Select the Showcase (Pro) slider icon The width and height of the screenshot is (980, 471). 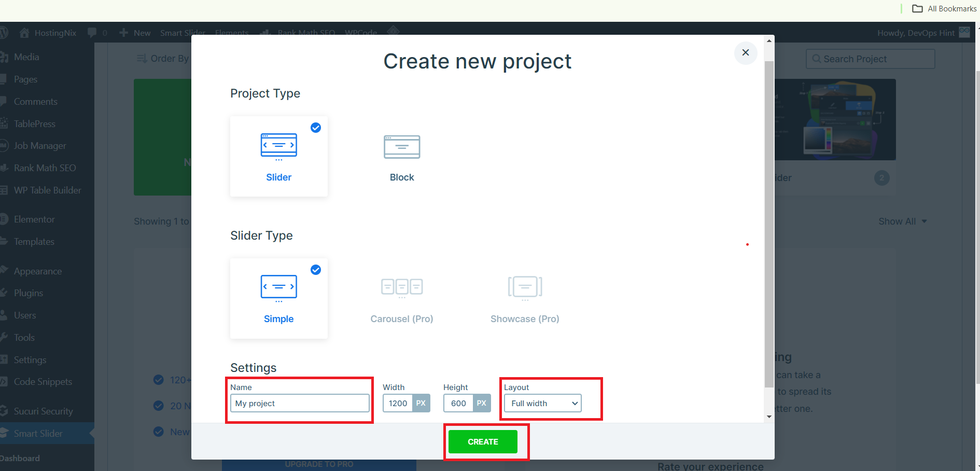point(525,288)
